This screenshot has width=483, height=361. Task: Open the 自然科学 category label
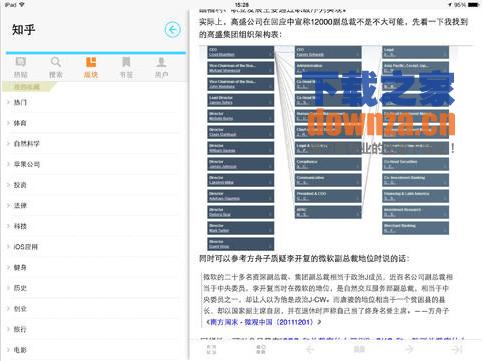click(27, 144)
